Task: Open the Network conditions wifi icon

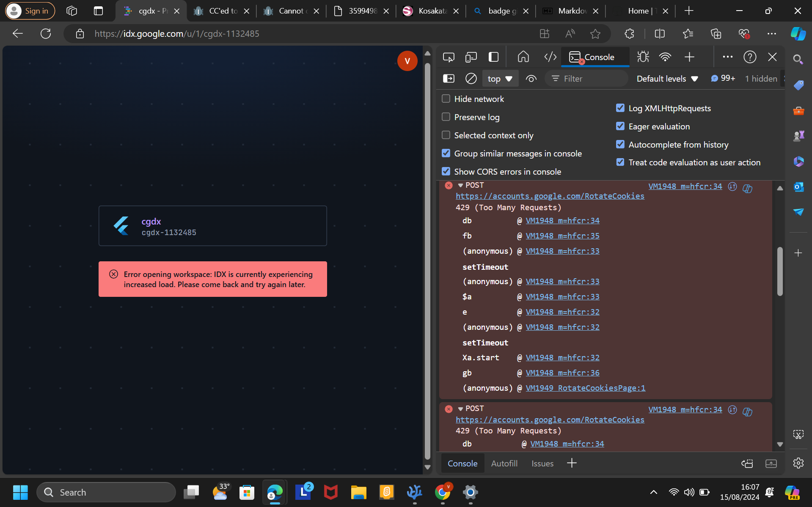Action: [x=665, y=57]
